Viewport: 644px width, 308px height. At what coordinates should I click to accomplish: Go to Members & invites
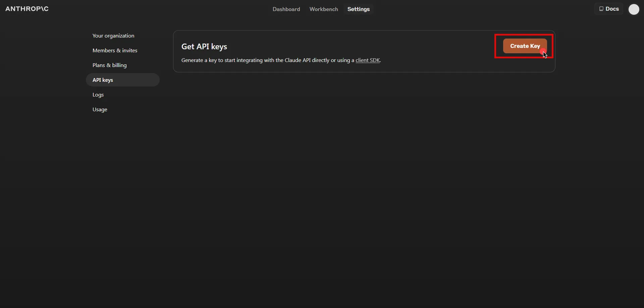point(115,50)
